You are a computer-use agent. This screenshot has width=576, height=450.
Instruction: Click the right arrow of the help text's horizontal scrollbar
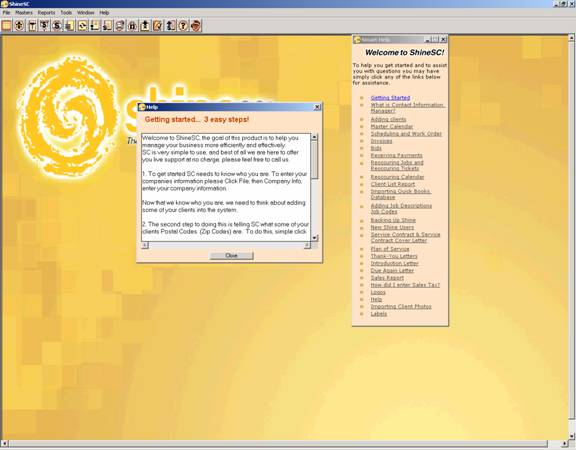(307, 245)
